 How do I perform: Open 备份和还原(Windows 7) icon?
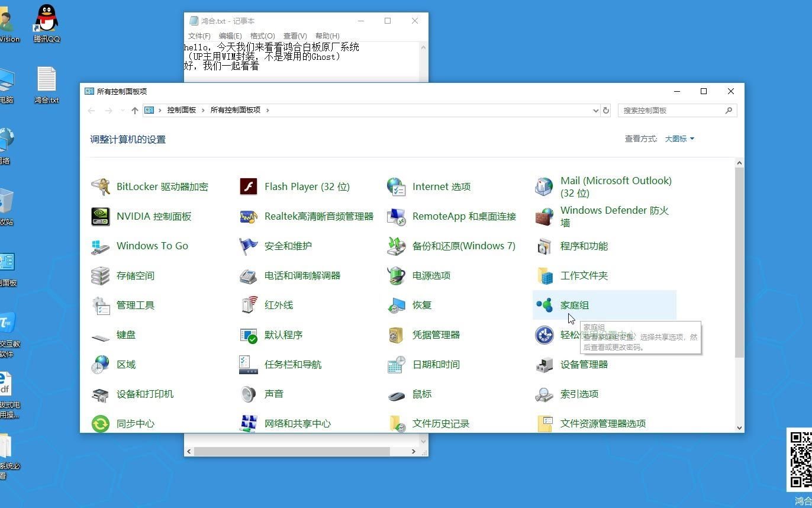397,246
